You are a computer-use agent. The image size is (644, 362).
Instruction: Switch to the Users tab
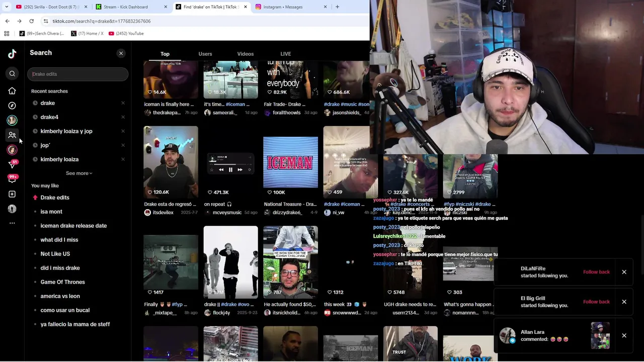(205, 54)
